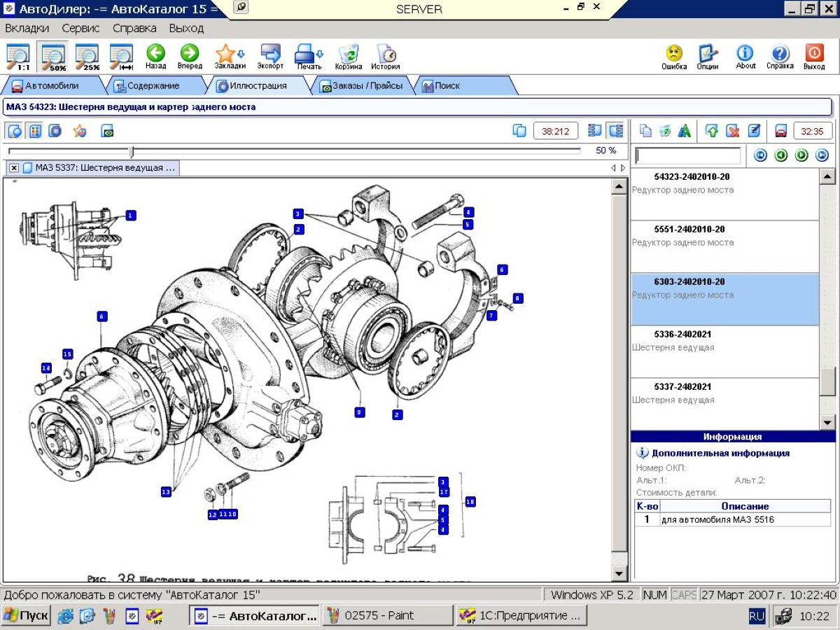This screenshot has width=840, height=630.
Task: Toggle the callout grid mode button
Action: coord(35,131)
